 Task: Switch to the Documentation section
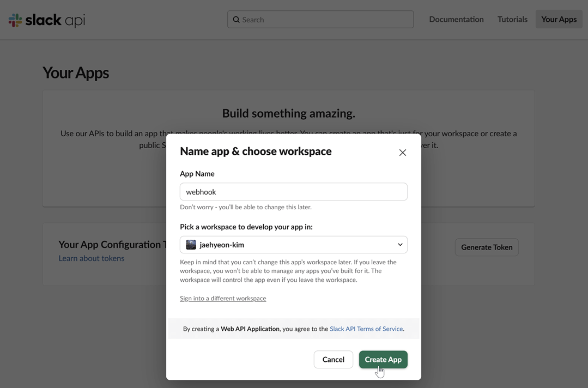click(x=456, y=19)
